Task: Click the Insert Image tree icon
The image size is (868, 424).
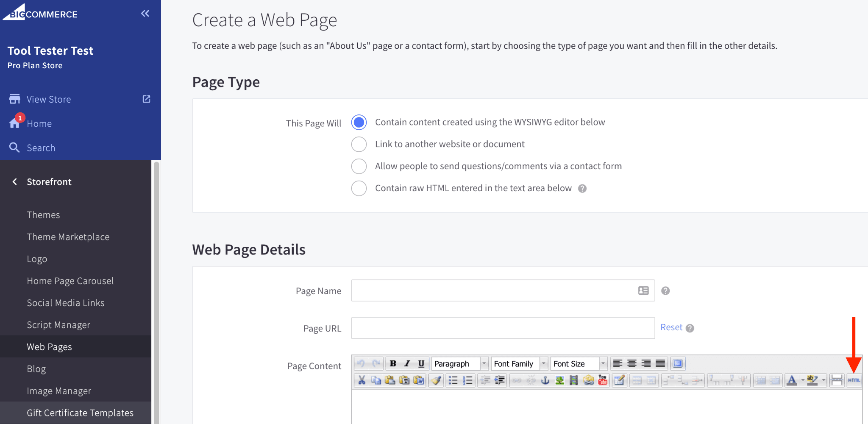Action: coord(560,380)
